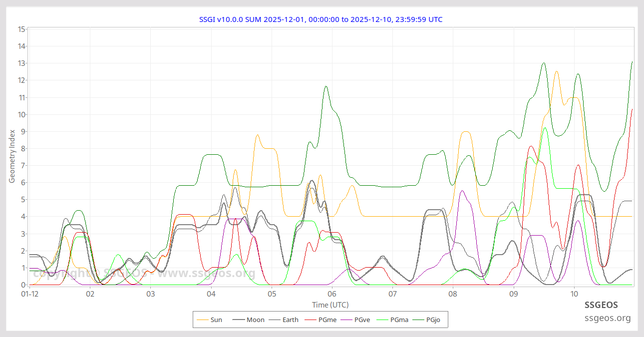Click the light green PGma legend marker
The image size is (644, 337).
tap(382, 320)
